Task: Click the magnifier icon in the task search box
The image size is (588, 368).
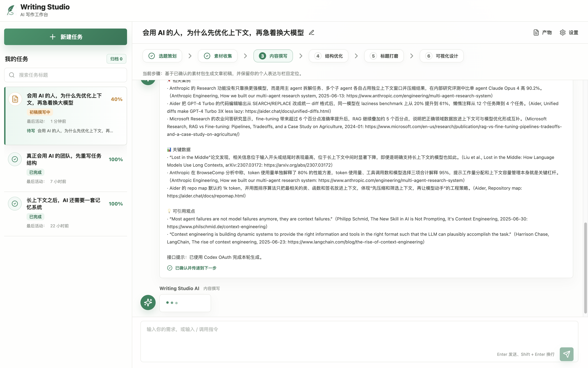Action: tap(12, 75)
